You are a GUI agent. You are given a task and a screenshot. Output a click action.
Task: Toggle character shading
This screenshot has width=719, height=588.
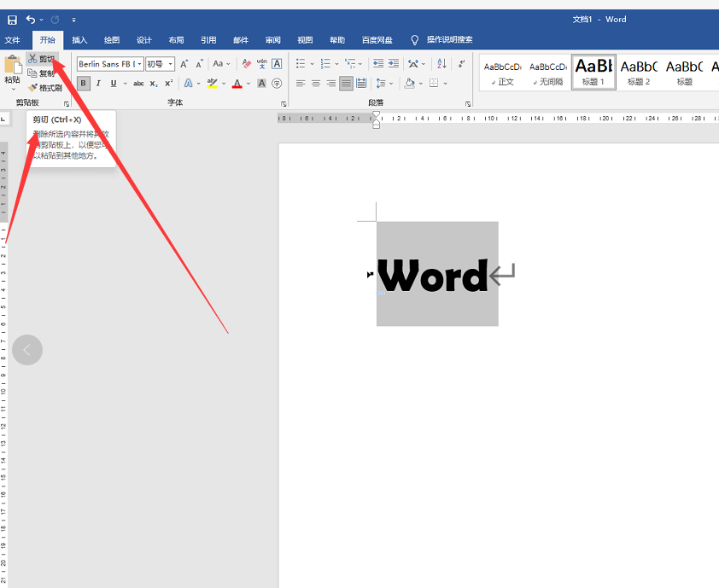(x=261, y=84)
